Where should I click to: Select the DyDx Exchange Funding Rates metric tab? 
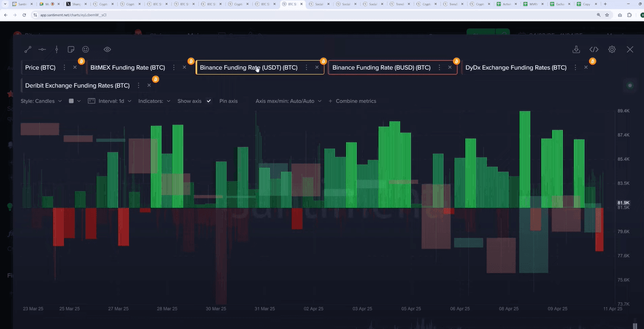[x=516, y=67]
